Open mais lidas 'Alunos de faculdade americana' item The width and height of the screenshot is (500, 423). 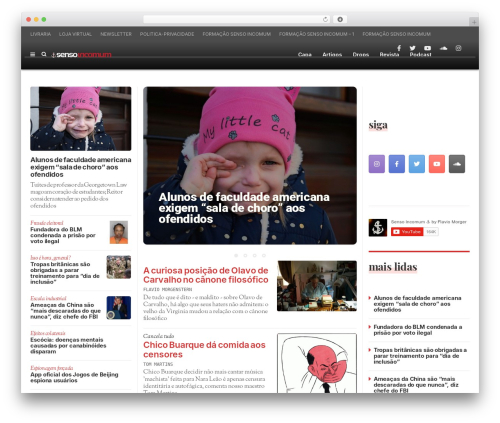[417, 304]
